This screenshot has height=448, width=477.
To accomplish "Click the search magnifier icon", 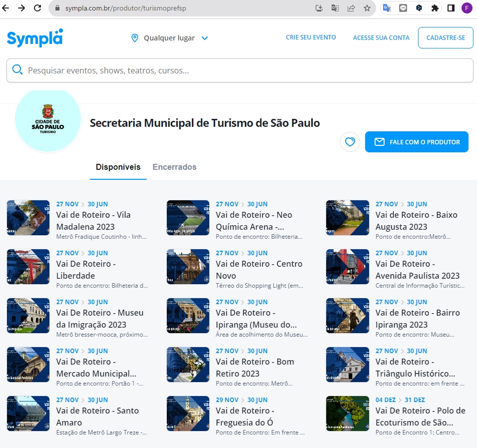I will pyautogui.click(x=17, y=69).
